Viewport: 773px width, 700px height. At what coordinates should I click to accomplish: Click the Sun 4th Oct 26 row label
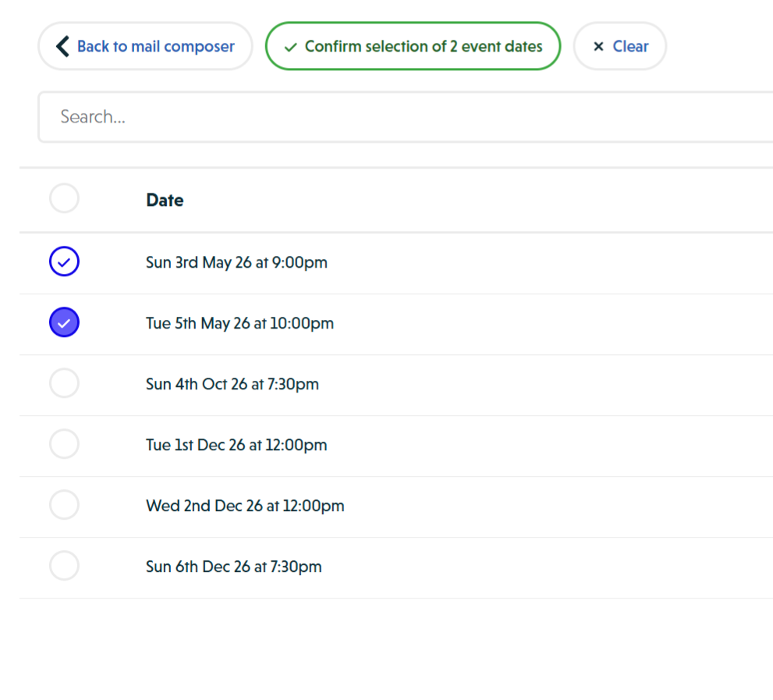[232, 384]
